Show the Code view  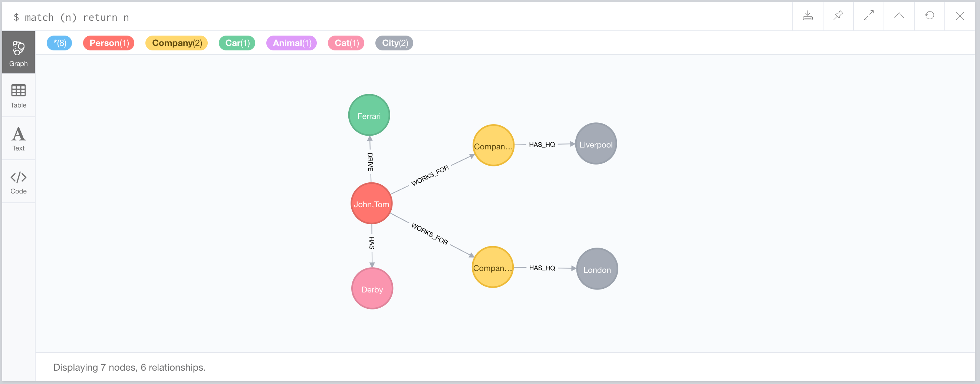click(18, 182)
